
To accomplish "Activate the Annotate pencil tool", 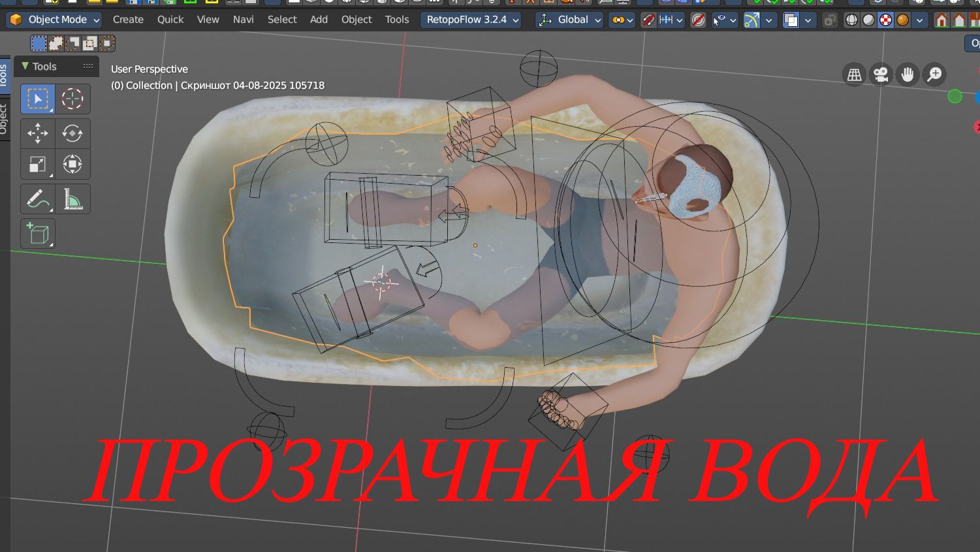I will point(38,199).
